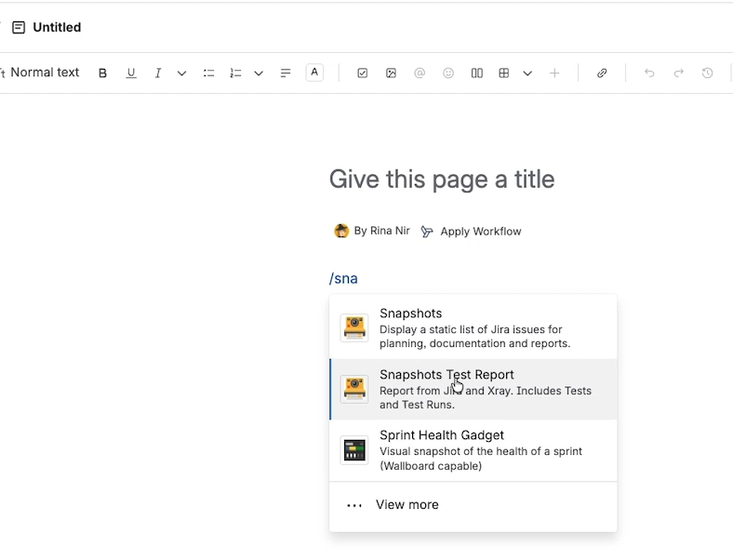Click the /sna slash command text
The height and width of the screenshot is (560, 733).
[x=343, y=278]
